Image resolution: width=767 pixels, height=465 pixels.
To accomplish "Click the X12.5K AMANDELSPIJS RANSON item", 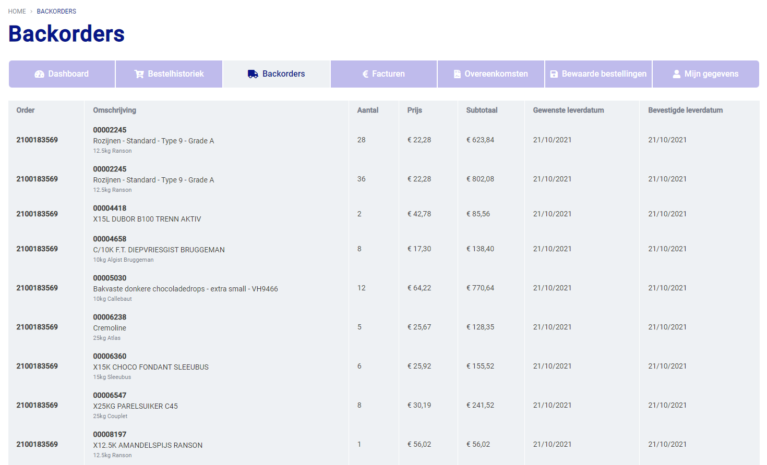I will pyautogui.click(x=148, y=444).
